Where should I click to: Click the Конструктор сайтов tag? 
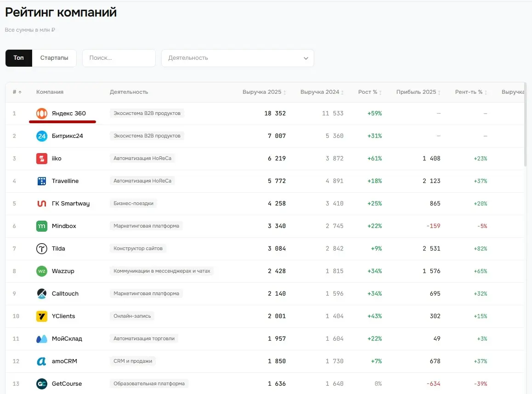[x=138, y=249]
